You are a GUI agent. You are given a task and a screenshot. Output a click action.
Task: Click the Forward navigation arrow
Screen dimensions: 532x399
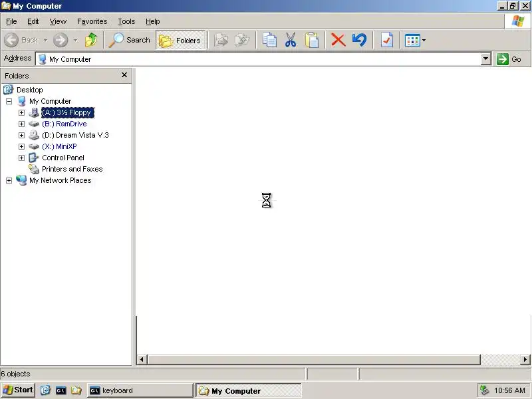[61, 40]
